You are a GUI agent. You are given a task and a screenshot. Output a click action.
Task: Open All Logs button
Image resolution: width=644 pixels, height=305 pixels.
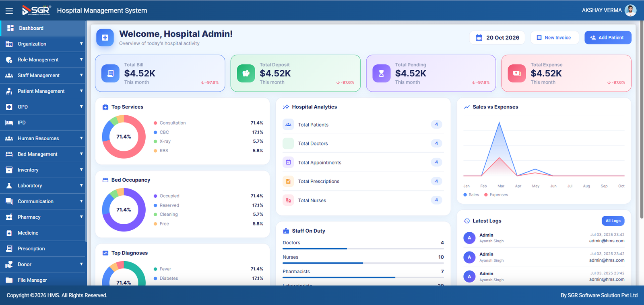coord(613,221)
